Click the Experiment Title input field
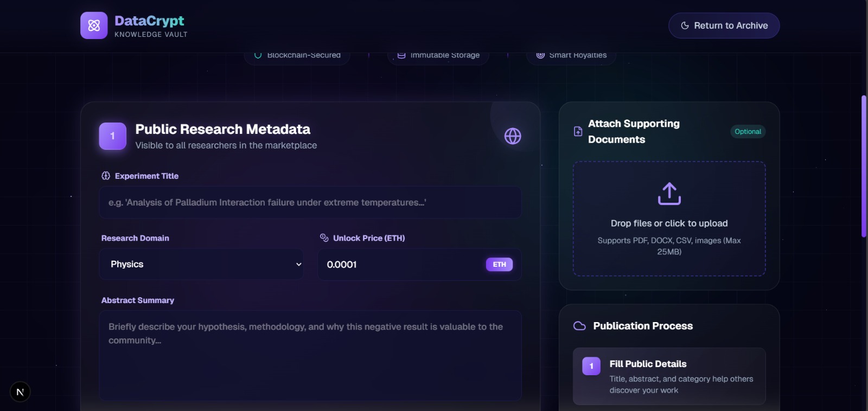 (x=310, y=202)
